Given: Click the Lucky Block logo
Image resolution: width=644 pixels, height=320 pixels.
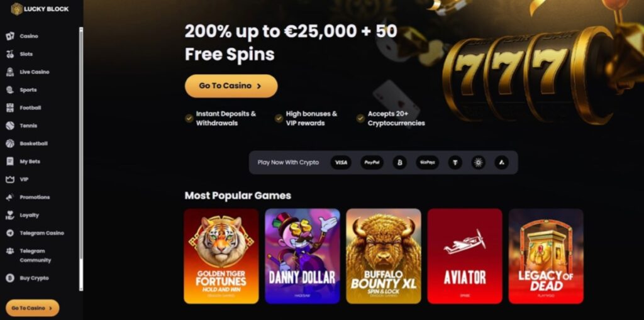Looking at the screenshot, I should coord(40,9).
